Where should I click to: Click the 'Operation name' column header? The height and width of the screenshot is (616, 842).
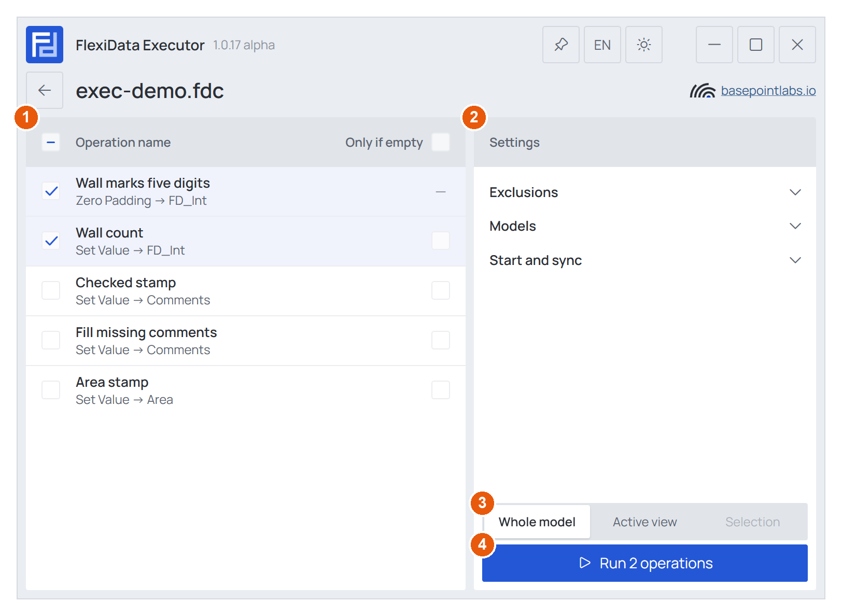click(123, 143)
